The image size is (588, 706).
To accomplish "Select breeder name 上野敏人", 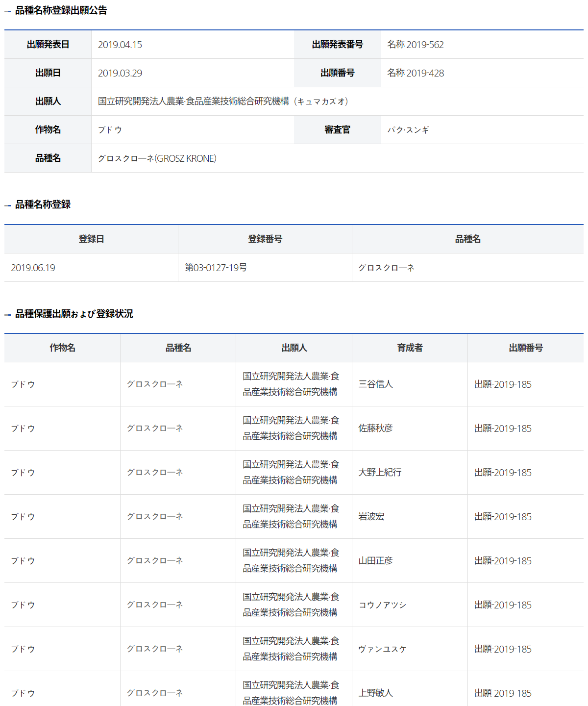I will point(376,693).
